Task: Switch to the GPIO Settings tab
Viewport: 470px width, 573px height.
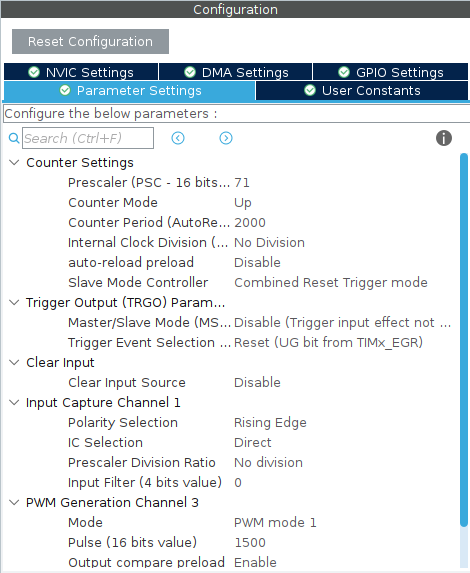Action: coord(390,72)
